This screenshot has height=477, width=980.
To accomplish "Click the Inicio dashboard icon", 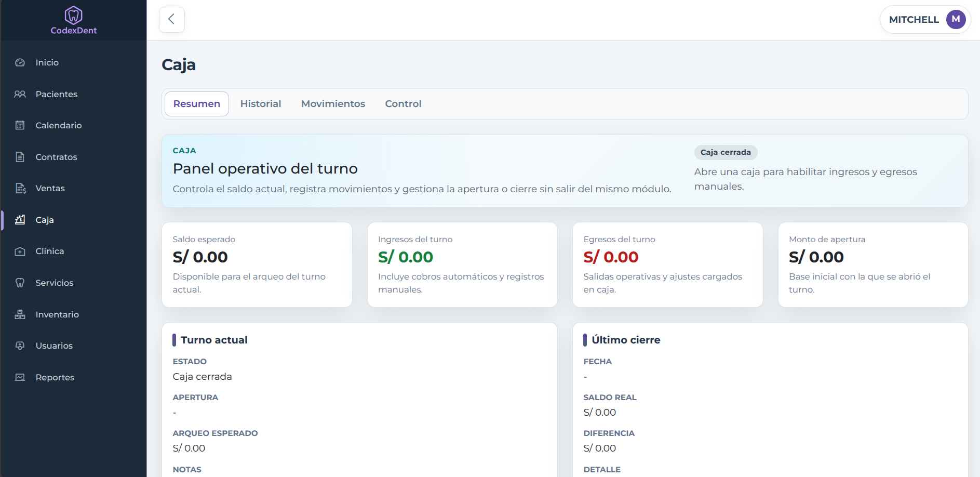I will click(x=20, y=62).
